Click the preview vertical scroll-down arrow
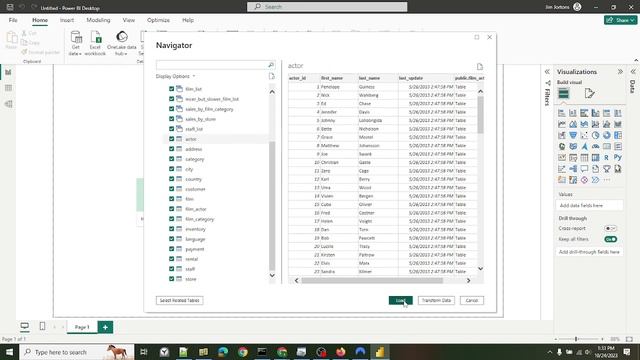640x360 pixels. point(480,269)
